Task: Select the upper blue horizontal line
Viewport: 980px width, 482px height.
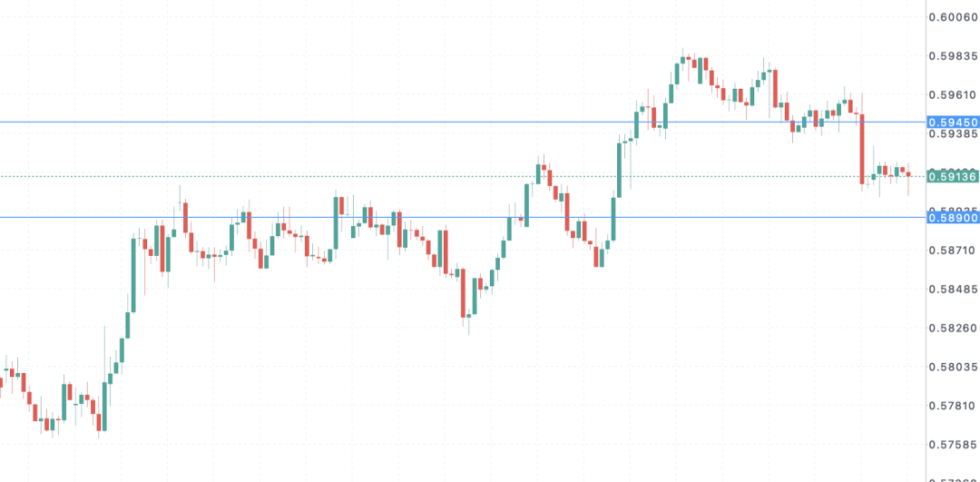Action: pos(463,122)
